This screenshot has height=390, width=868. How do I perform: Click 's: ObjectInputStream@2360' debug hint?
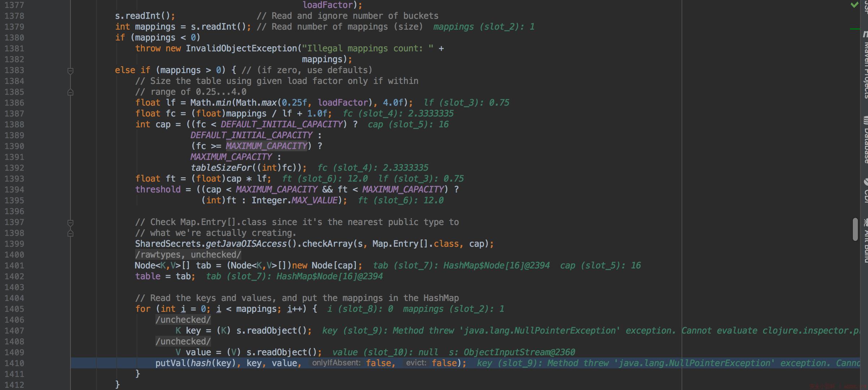(512, 352)
